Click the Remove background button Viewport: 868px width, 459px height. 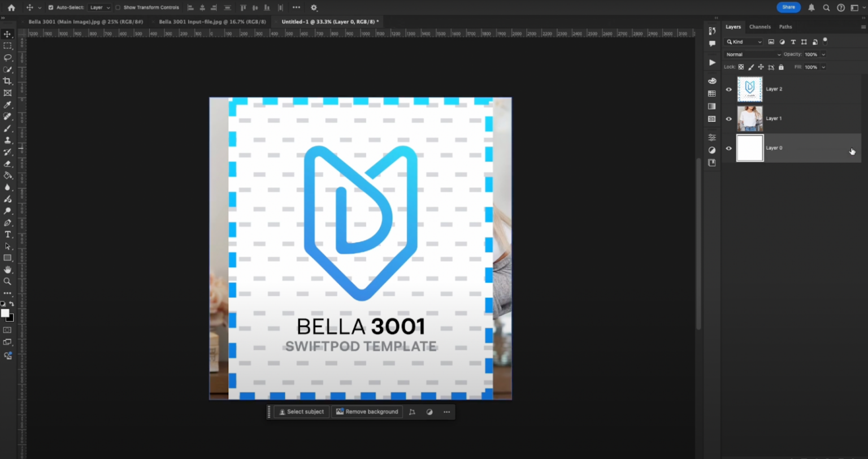pos(367,412)
